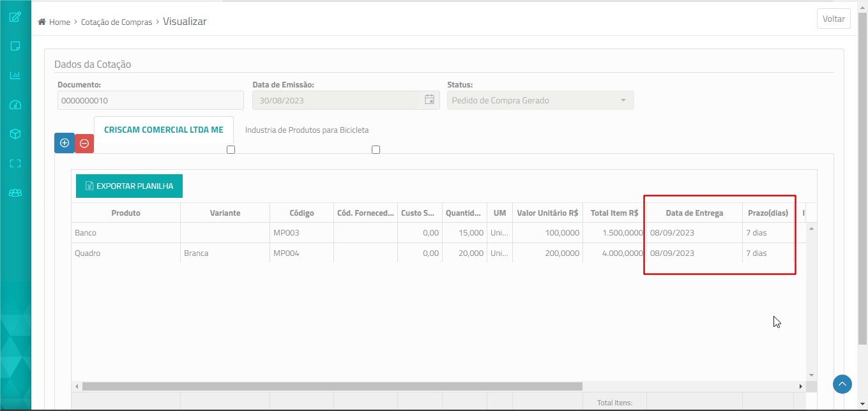Click the Valor Unitário R$ column header
Screen dimensions: 868x411
(x=548, y=213)
